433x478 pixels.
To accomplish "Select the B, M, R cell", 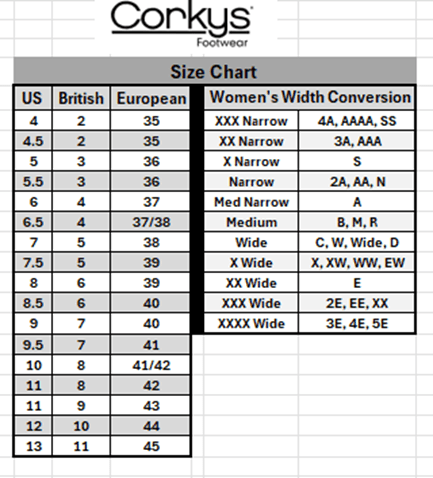I will 357,222.
